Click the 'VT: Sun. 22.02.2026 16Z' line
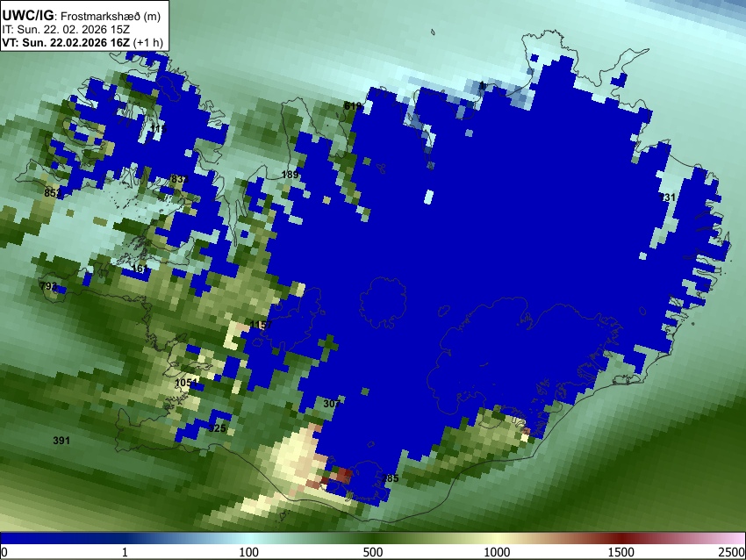Image resolution: width=746 pixels, height=560 pixels. pos(82,42)
